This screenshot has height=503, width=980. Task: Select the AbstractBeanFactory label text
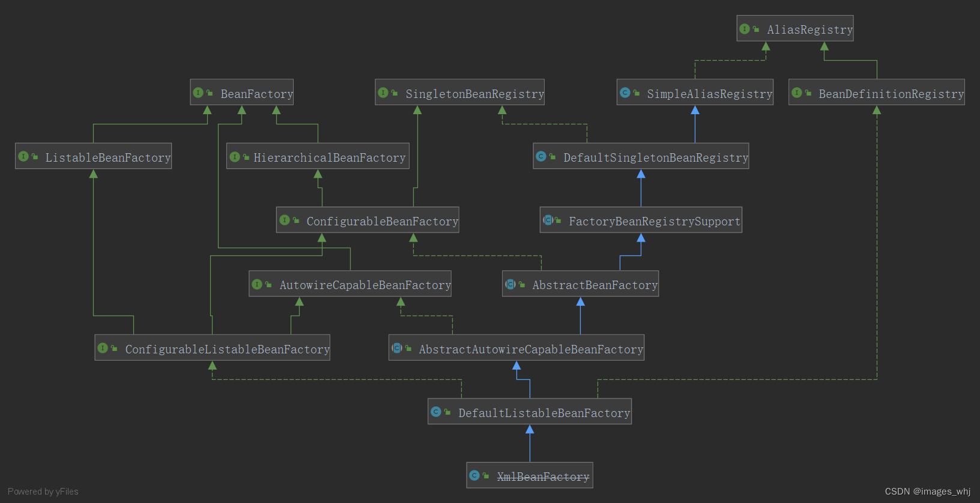[595, 285]
